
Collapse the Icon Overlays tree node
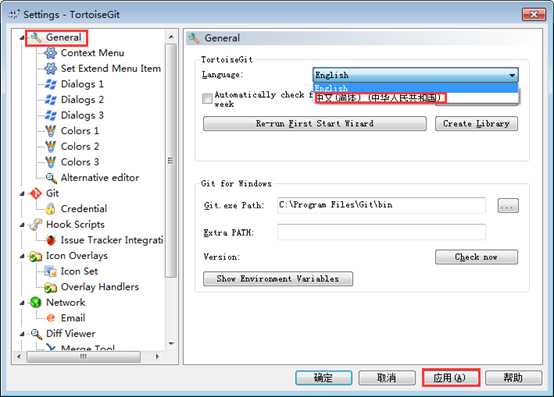pyautogui.click(x=22, y=256)
